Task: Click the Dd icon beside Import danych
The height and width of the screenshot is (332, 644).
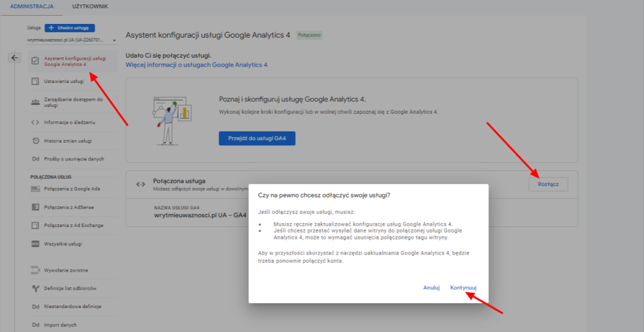Action: click(35, 324)
